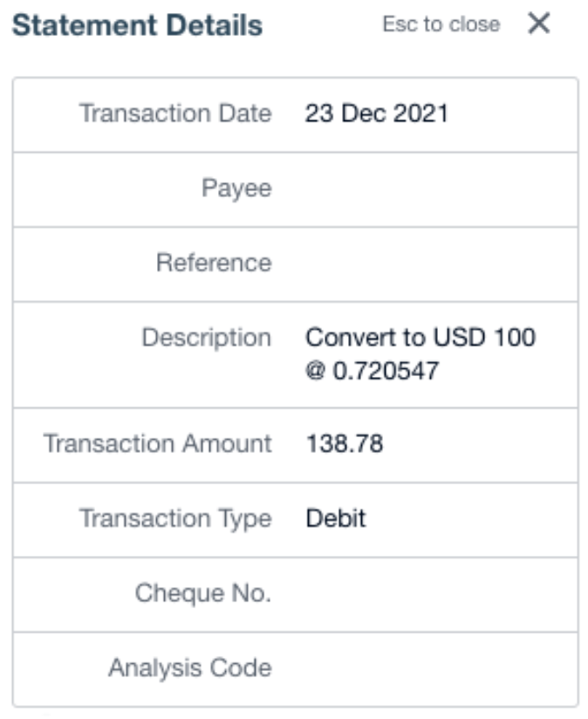Click the 'Convert to USD 100' text

click(x=420, y=338)
